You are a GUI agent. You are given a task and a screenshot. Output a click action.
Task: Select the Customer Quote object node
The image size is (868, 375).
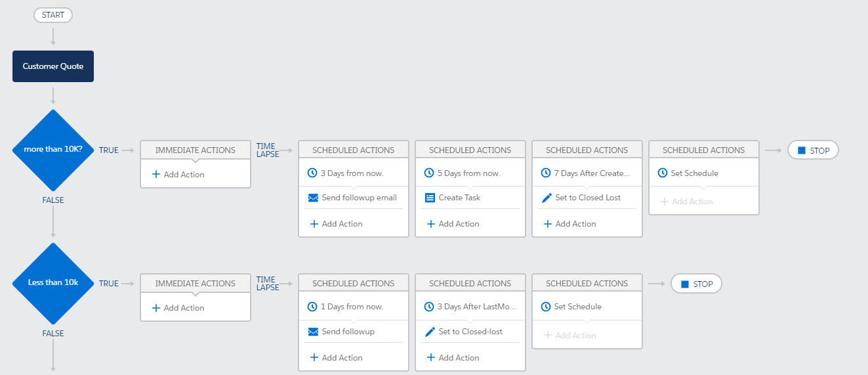53,66
